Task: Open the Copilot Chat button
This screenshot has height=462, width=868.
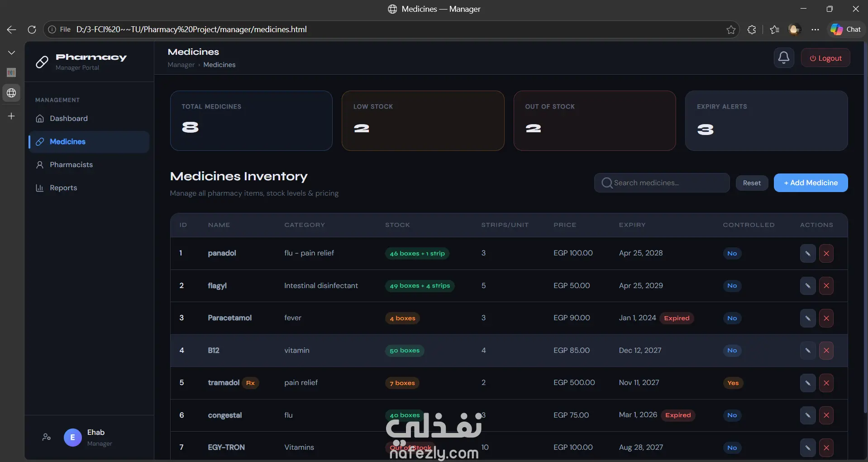Action: [845, 29]
